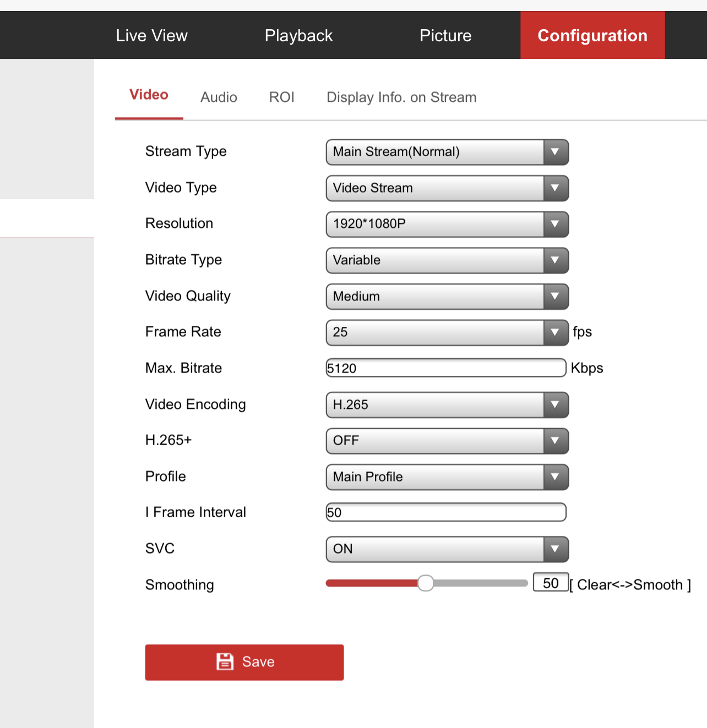Open the ROI tab

(x=281, y=97)
